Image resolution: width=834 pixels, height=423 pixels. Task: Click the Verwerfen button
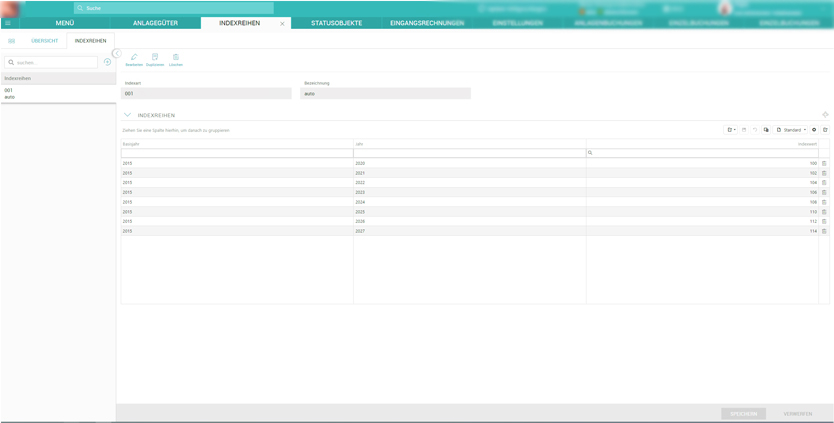pyautogui.click(x=797, y=413)
